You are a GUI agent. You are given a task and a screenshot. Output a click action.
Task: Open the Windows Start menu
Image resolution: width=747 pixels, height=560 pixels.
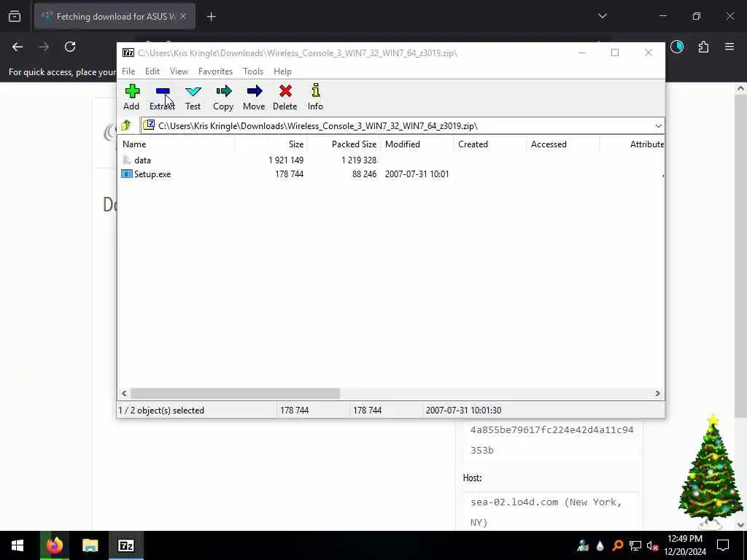(18, 545)
